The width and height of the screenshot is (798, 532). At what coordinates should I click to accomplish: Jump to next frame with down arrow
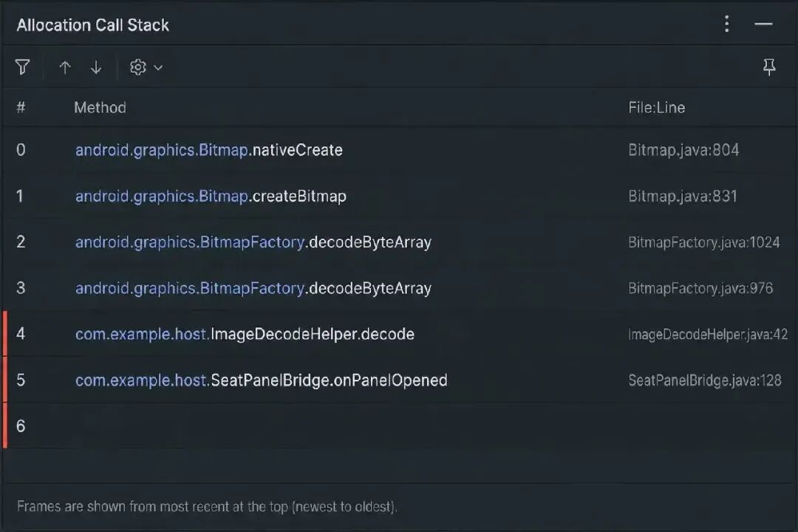(95, 67)
